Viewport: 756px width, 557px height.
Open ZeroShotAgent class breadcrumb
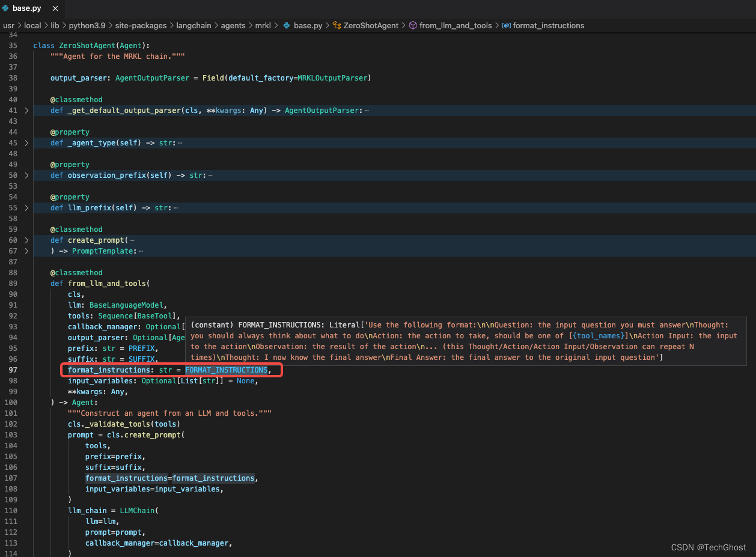click(x=371, y=25)
